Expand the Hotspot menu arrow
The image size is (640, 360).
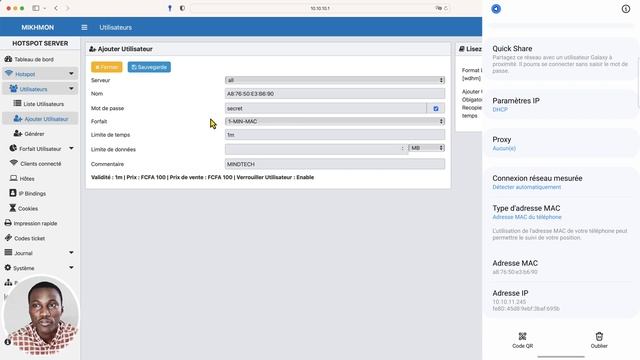(x=71, y=74)
